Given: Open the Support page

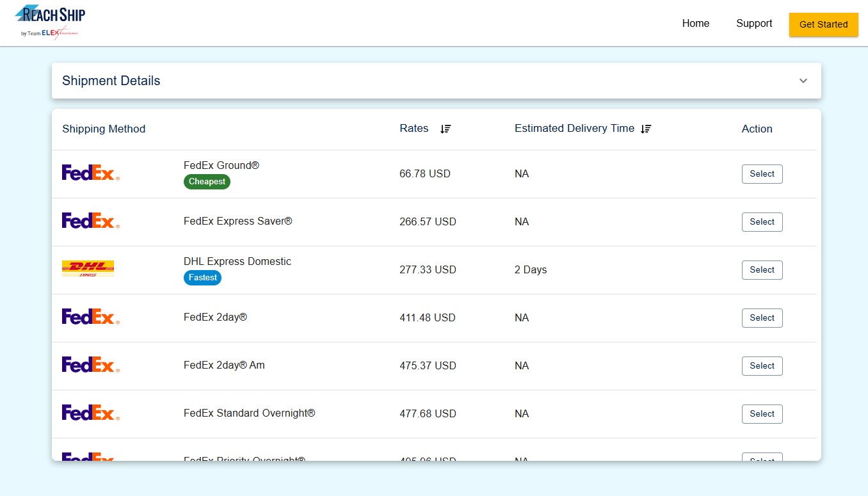Looking at the screenshot, I should [x=754, y=24].
